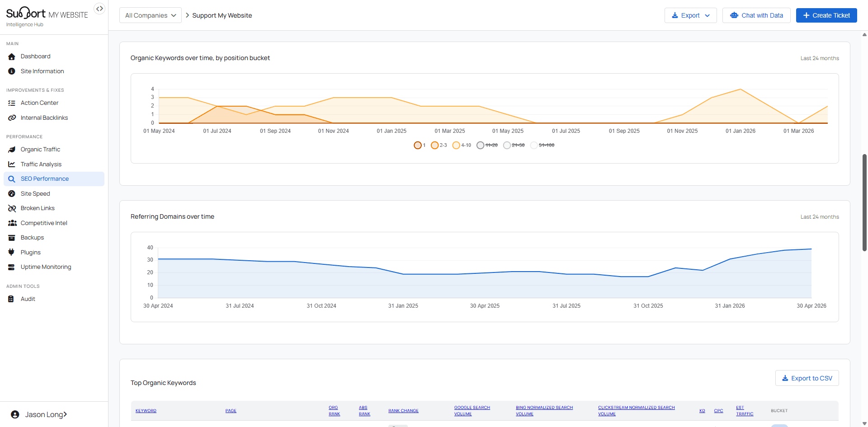Click the Plugins plug icon

click(x=12, y=253)
